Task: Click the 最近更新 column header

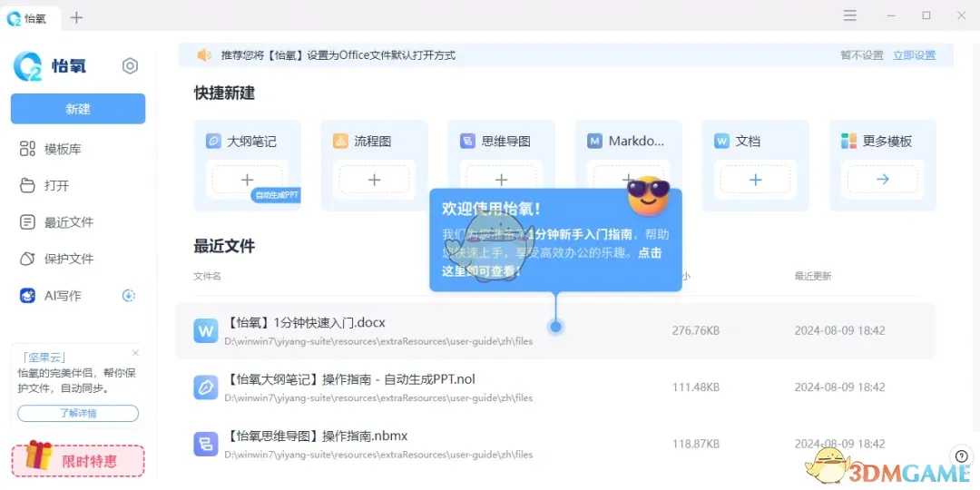Action: click(812, 276)
